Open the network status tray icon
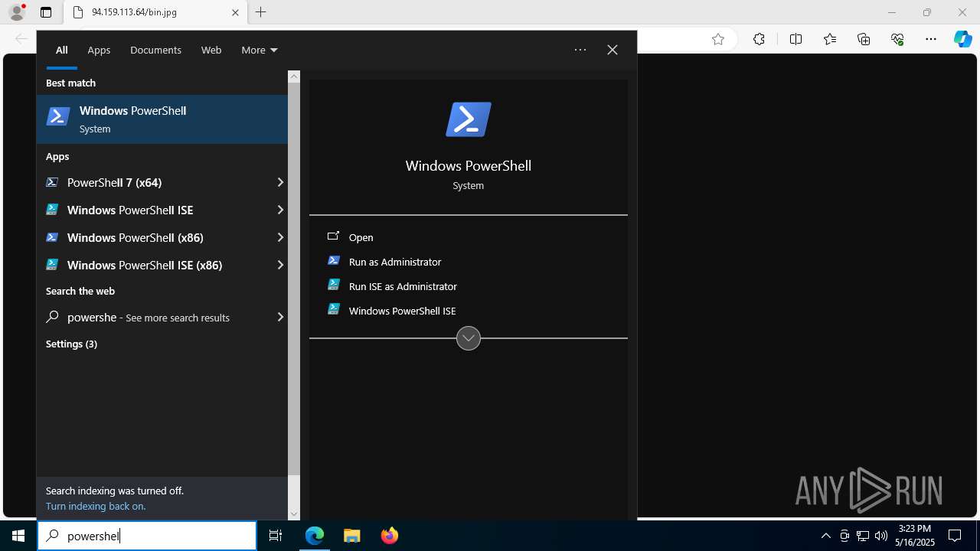The image size is (980, 551). click(863, 536)
